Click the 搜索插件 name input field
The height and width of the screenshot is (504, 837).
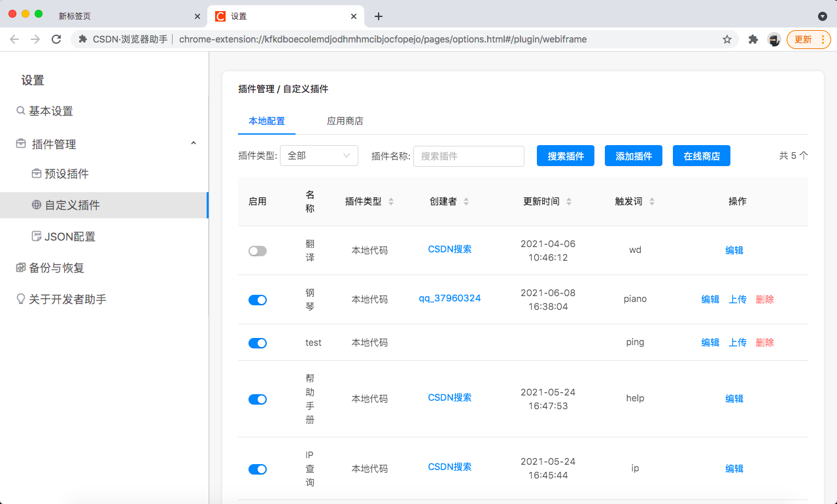(469, 156)
